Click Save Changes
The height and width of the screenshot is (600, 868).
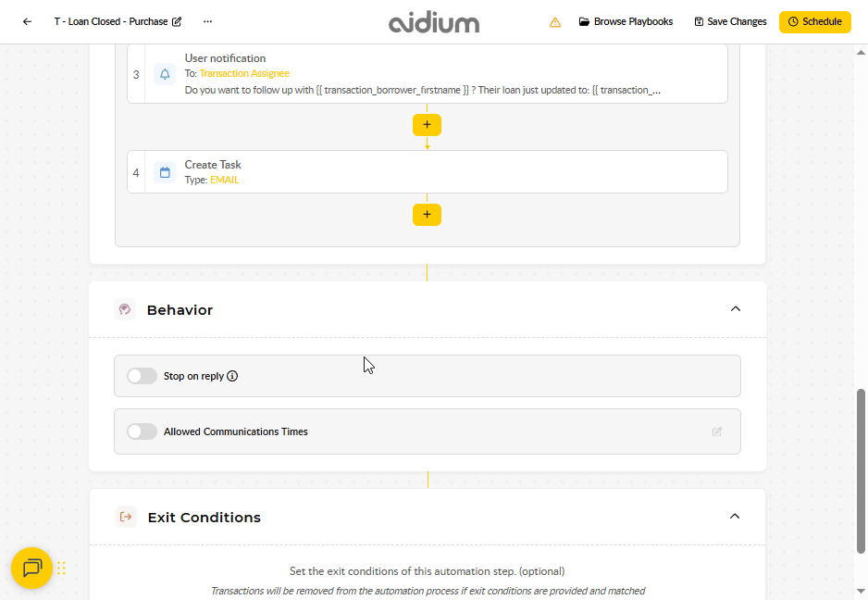pyautogui.click(x=731, y=21)
